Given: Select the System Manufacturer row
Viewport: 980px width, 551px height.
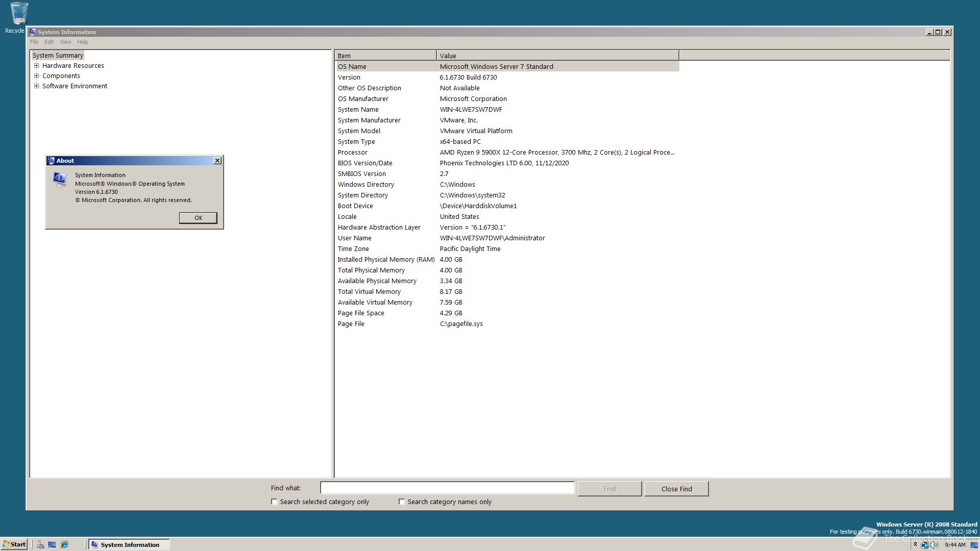Looking at the screenshot, I should [507, 120].
